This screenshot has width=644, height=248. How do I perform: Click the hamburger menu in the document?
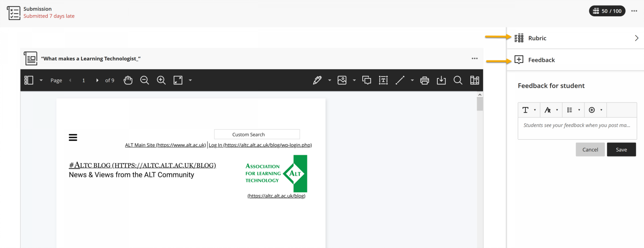pos(73,137)
